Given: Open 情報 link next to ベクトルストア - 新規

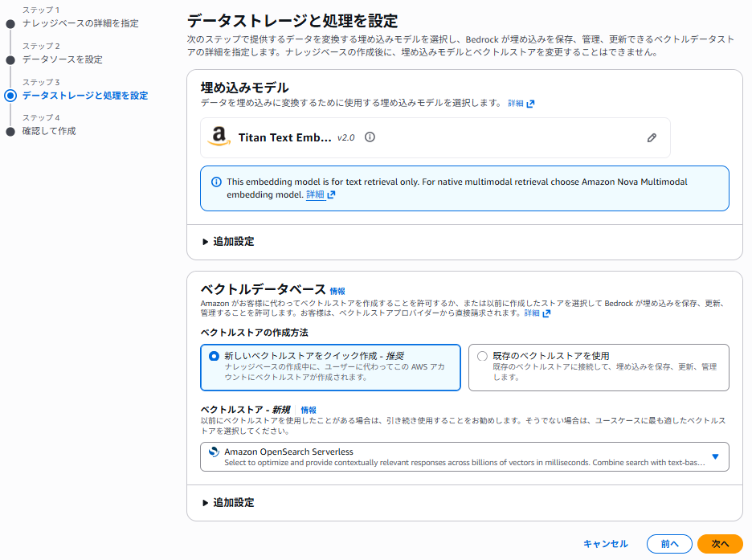Looking at the screenshot, I should coord(309,410).
